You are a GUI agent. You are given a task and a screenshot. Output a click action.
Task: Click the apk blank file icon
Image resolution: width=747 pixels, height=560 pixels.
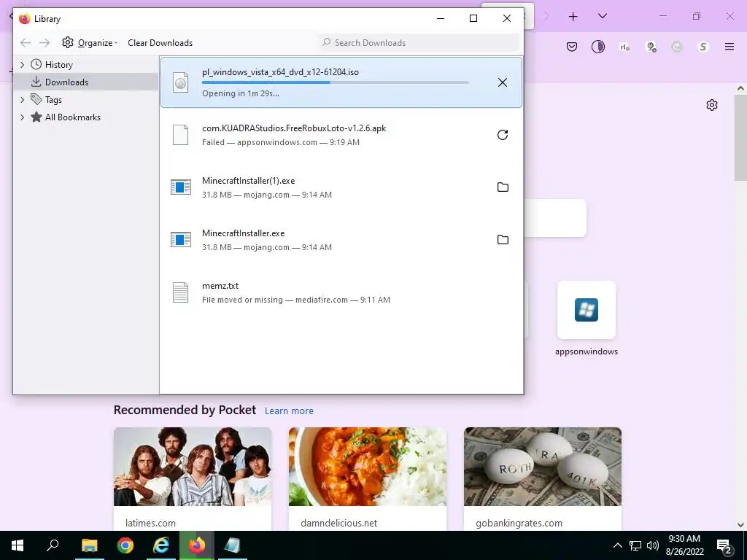pyautogui.click(x=181, y=135)
